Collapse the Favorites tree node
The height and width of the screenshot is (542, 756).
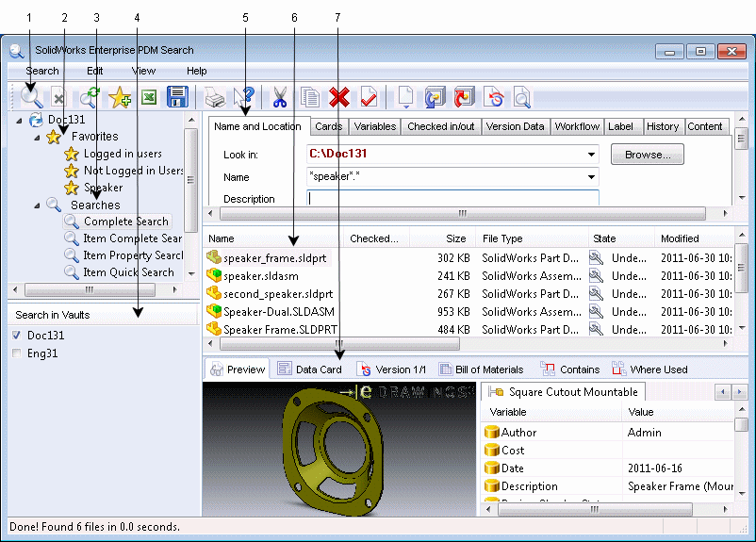[x=37, y=137]
